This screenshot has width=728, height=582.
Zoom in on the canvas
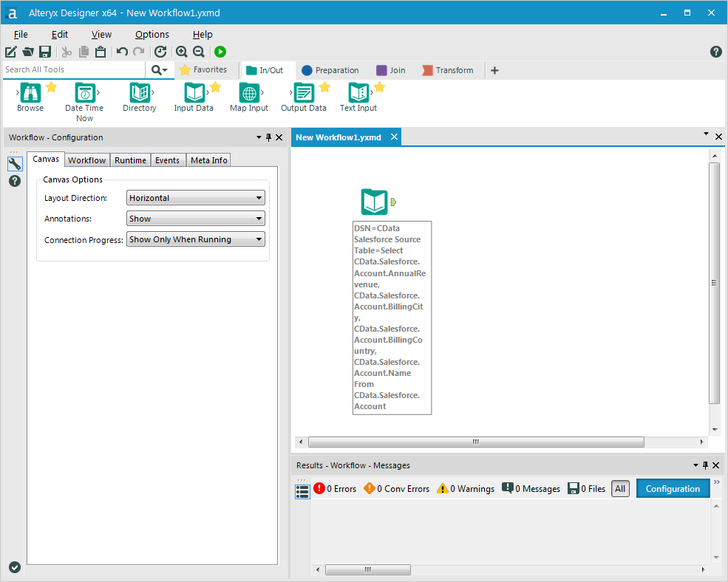click(x=182, y=52)
